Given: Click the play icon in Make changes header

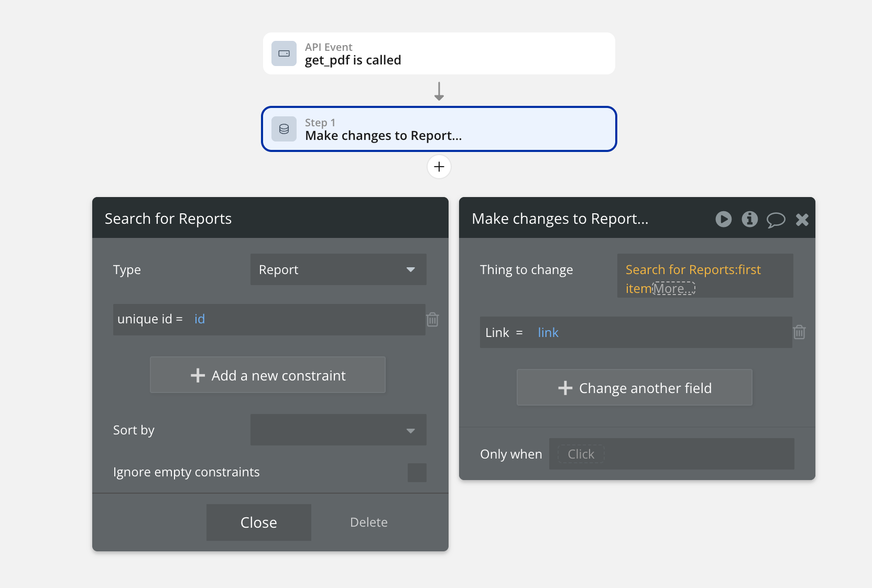Looking at the screenshot, I should point(724,219).
